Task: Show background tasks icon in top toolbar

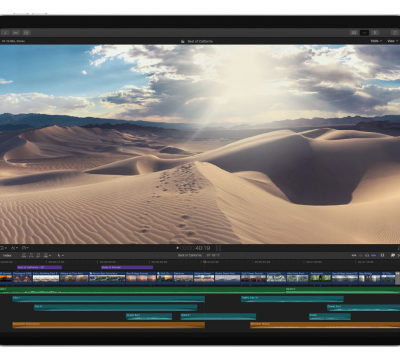Action: coord(26,33)
